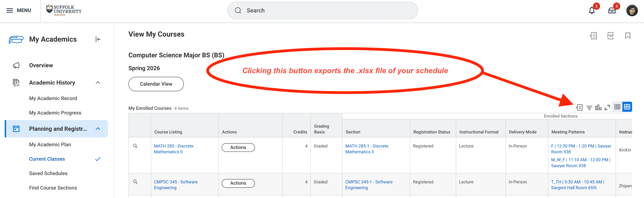Switch the table to expanded grid view
Image resolution: width=644 pixels, height=198 pixels.
tap(627, 107)
